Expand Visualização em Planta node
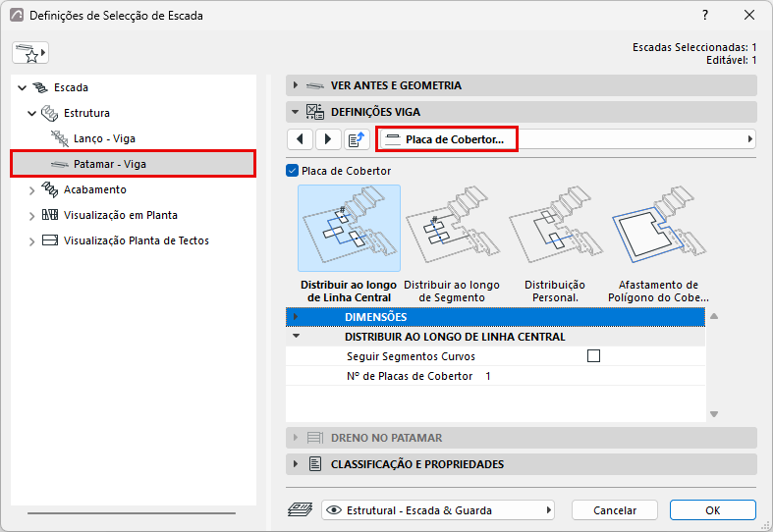This screenshot has height=532, width=773. (32, 216)
